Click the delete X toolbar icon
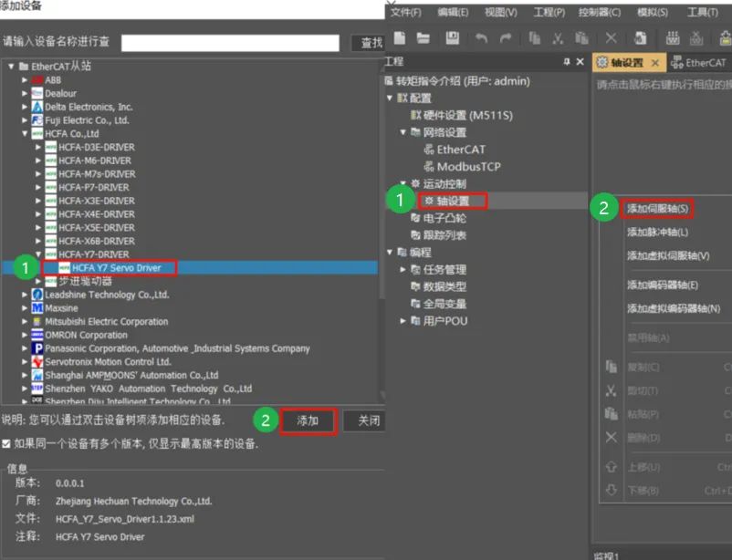Image resolution: width=732 pixels, height=560 pixels. point(612,37)
